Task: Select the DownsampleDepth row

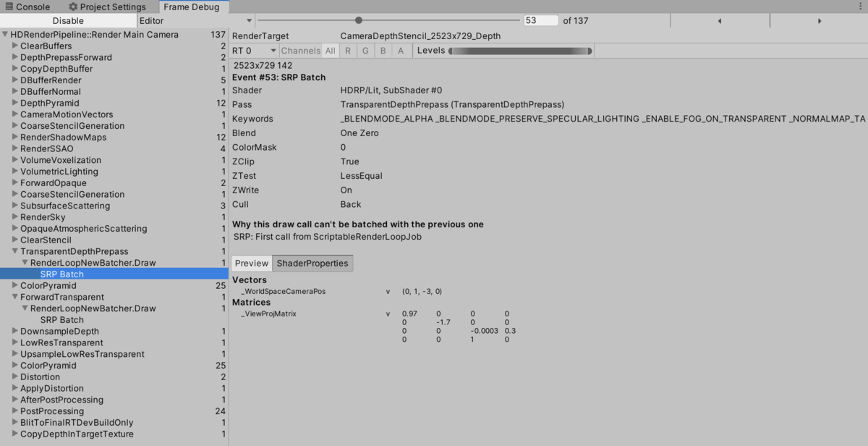Action: [114, 332]
